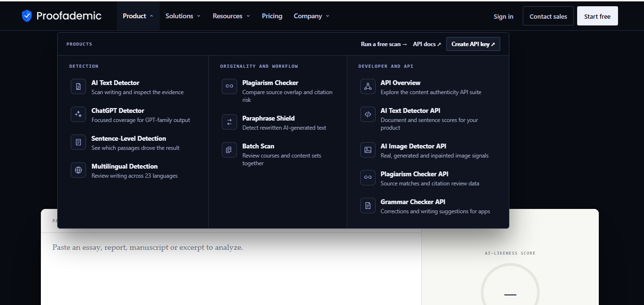Click the Sign in link
Viewport: 644px width, 305px height.
coord(503,16)
